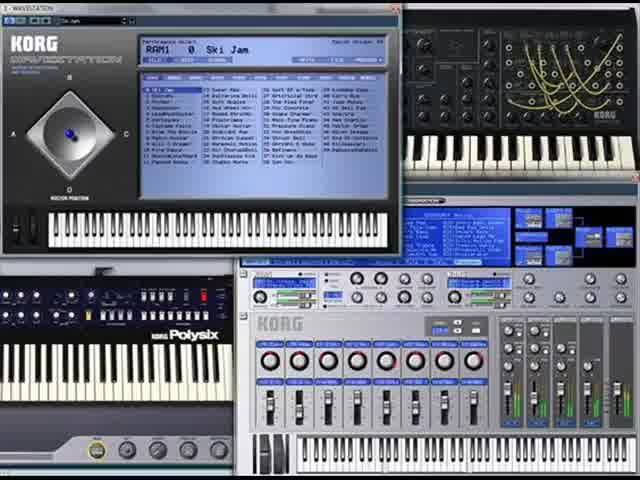Click fifth round button in Polysix bottom row

click(219, 450)
